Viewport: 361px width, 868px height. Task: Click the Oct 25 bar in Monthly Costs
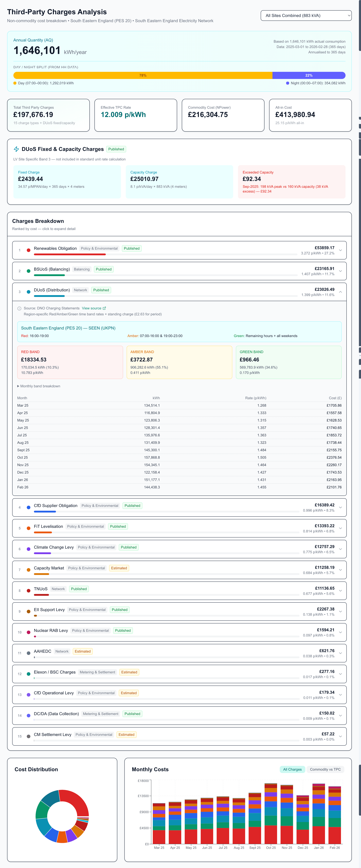tap(271, 813)
